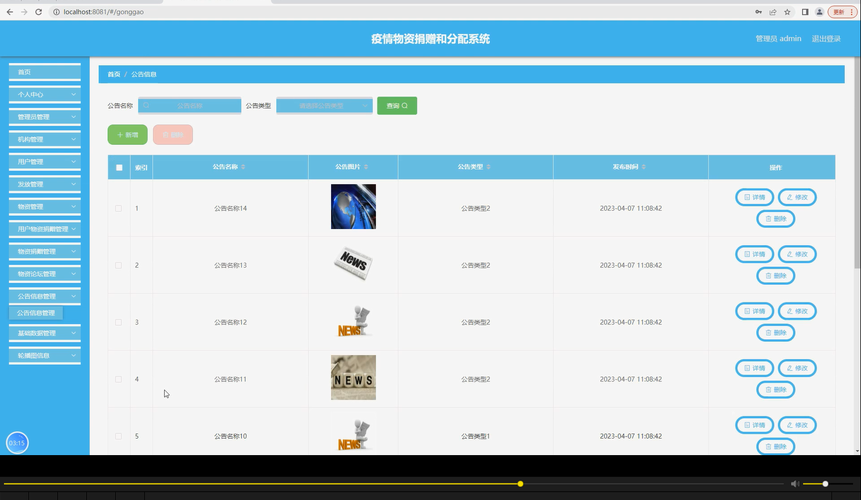The image size is (861, 500).
Task: Go to 首页 in the sidebar
Action: [45, 72]
